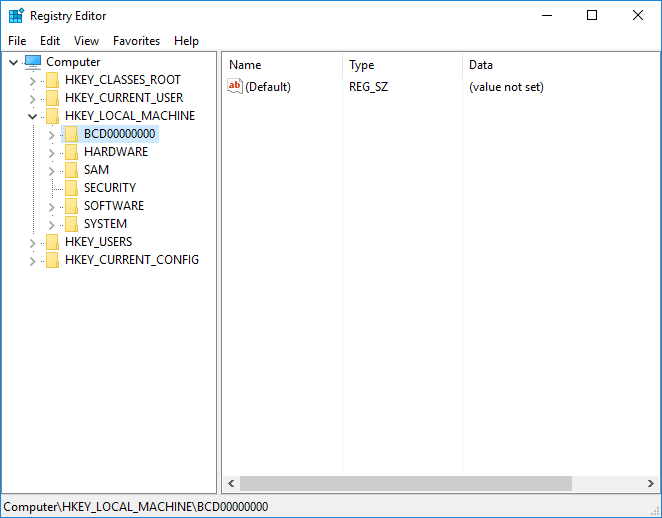Click the SYSTEM folder icon
The height and width of the screenshot is (518, 662).
71,224
